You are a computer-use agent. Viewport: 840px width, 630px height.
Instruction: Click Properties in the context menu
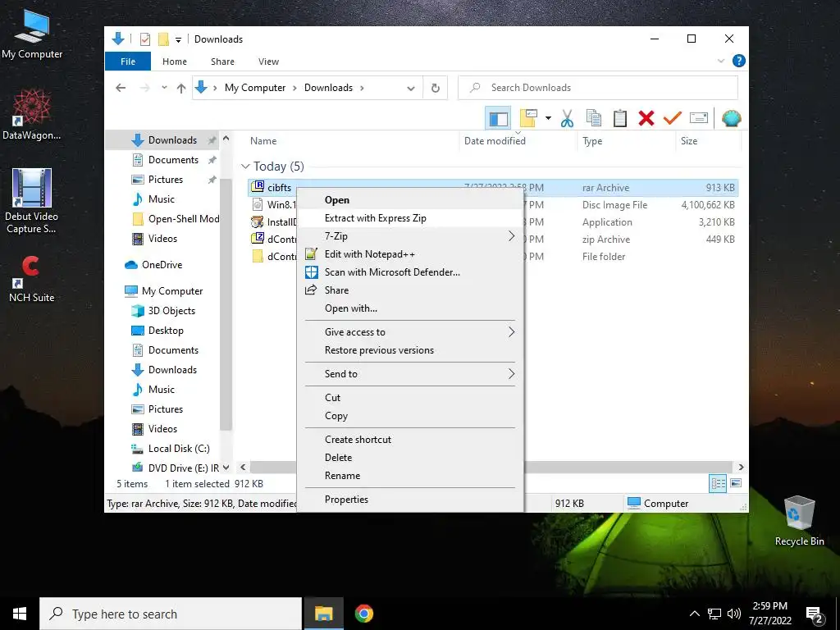pyautogui.click(x=410, y=500)
